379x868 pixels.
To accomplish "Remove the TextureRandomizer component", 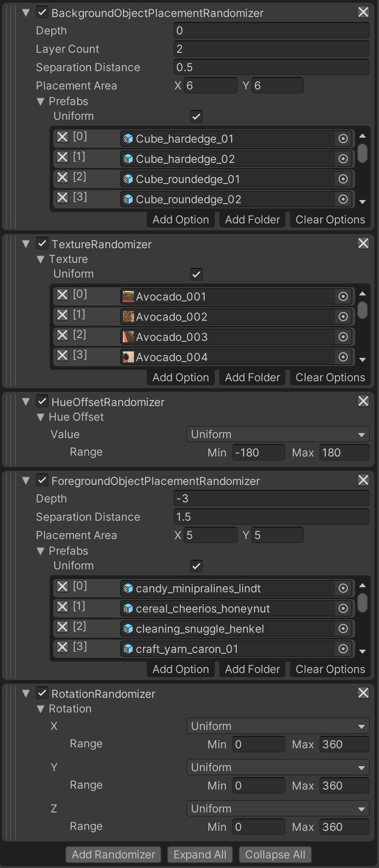I will coord(363,244).
